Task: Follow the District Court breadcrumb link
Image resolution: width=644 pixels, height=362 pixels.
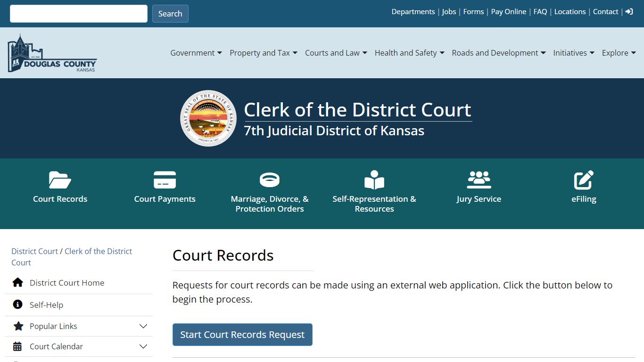Action: click(34, 251)
